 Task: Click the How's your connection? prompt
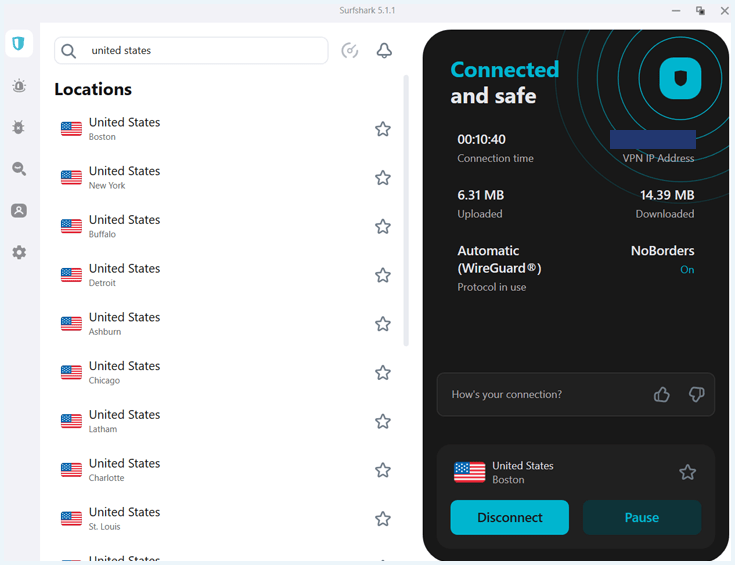point(506,394)
